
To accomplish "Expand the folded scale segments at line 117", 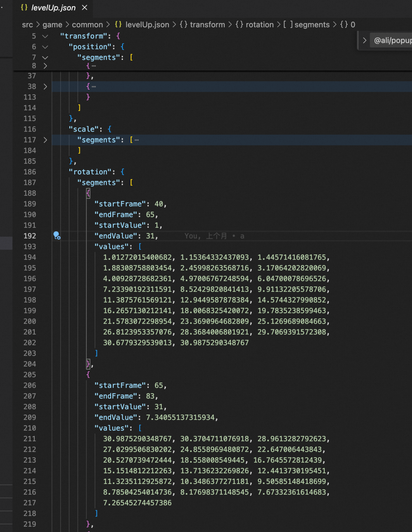I will click(45, 140).
